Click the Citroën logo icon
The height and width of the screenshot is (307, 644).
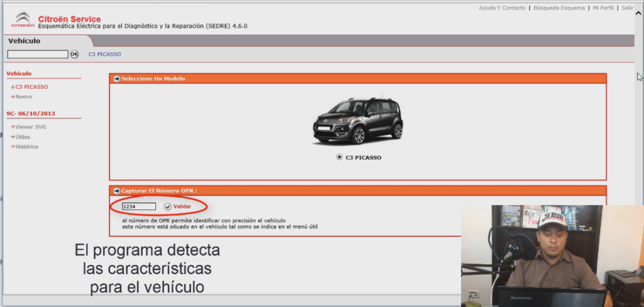tap(23, 20)
